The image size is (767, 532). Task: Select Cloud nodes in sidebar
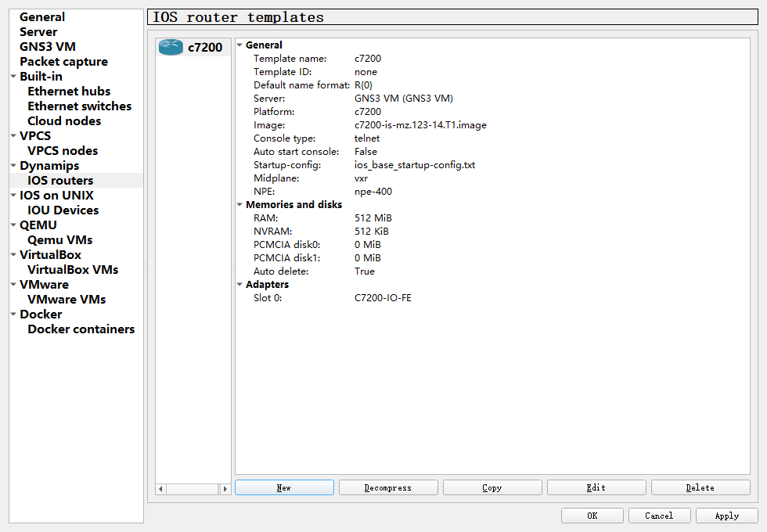point(64,120)
